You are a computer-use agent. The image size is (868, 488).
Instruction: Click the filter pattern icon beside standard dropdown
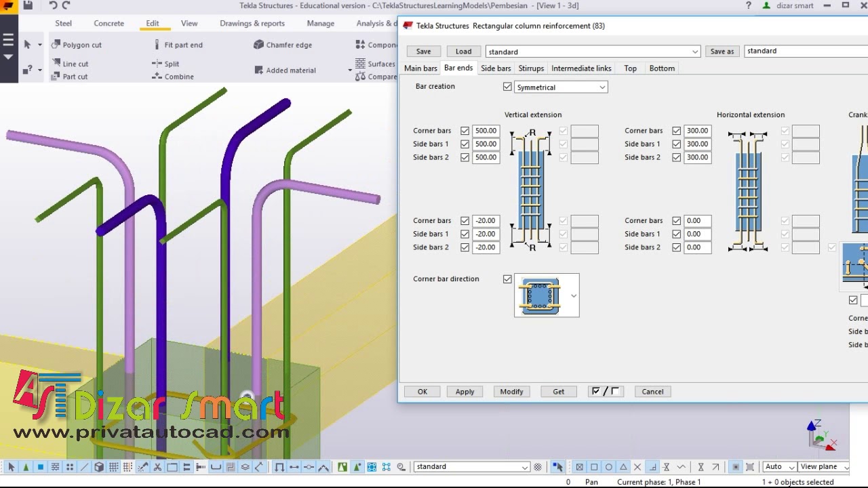click(538, 467)
